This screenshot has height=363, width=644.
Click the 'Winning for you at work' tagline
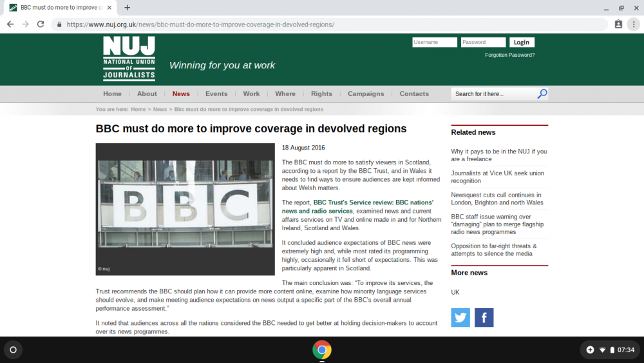point(222,65)
